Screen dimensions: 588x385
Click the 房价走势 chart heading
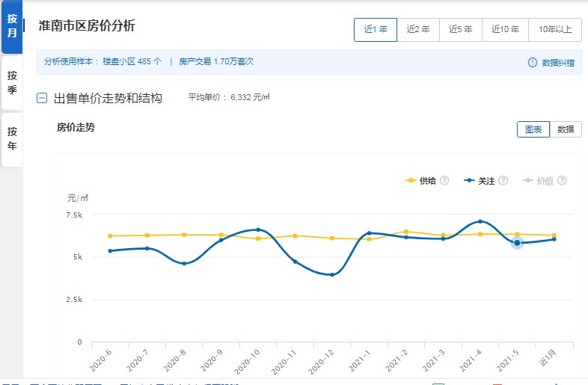click(76, 127)
